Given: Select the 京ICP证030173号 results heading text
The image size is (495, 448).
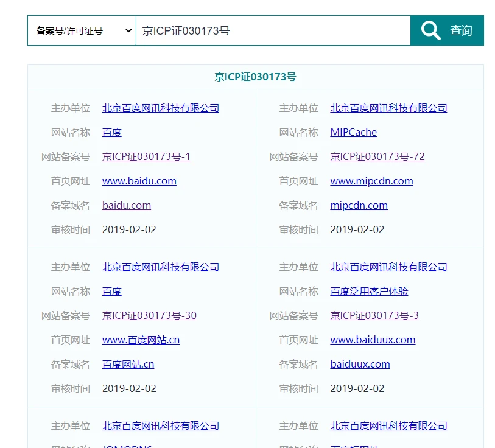Looking at the screenshot, I should 255,77.
